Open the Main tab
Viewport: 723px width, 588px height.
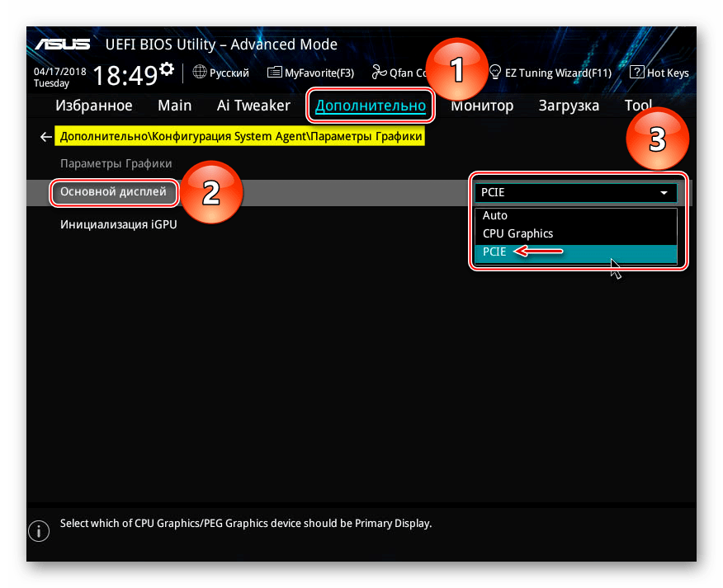click(174, 106)
